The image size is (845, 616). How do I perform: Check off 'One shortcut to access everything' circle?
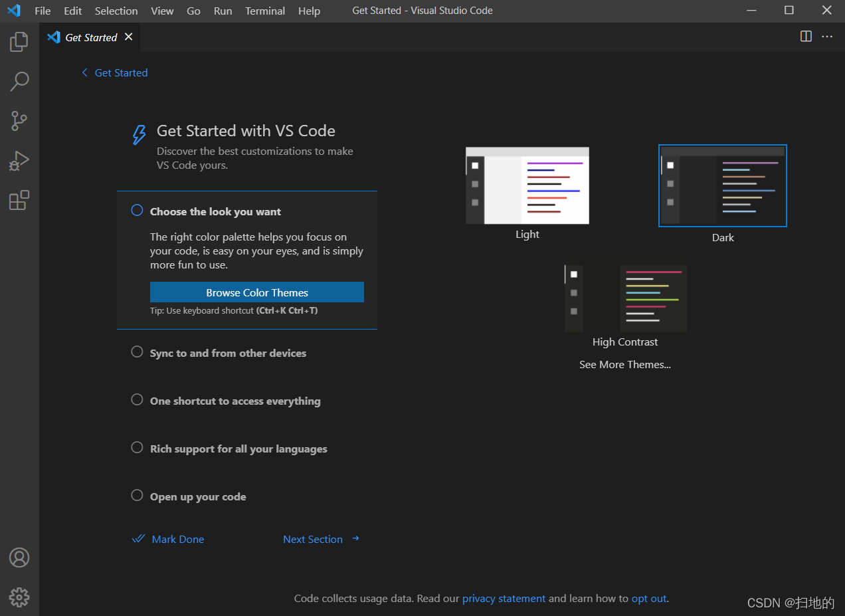(137, 399)
